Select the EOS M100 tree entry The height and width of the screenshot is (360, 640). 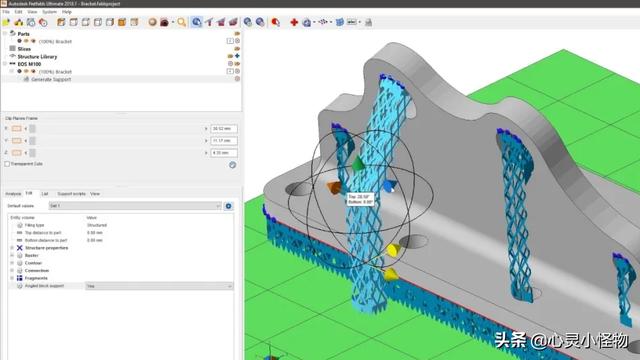point(29,64)
